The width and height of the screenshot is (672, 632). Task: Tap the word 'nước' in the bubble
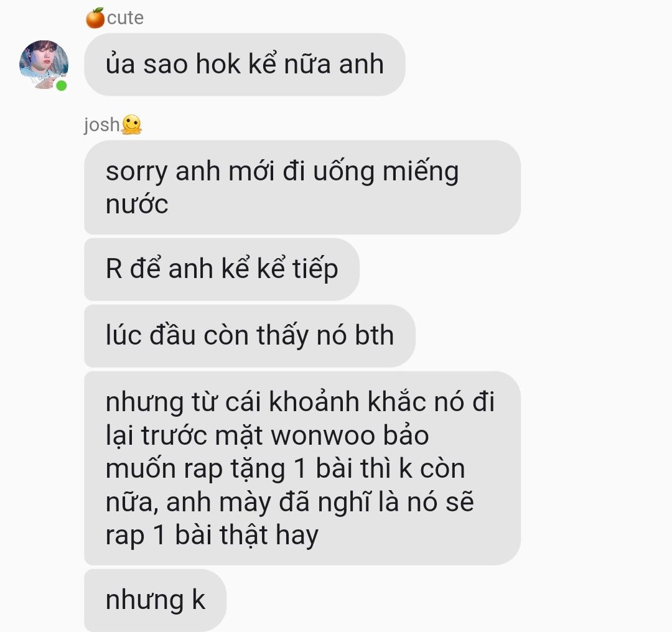(137, 204)
